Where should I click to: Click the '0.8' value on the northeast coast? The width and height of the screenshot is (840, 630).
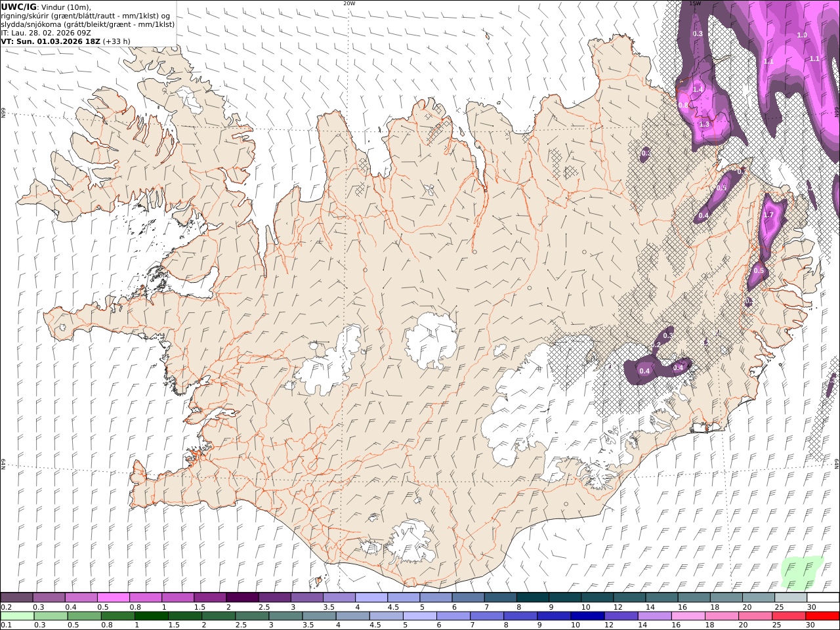(683, 105)
